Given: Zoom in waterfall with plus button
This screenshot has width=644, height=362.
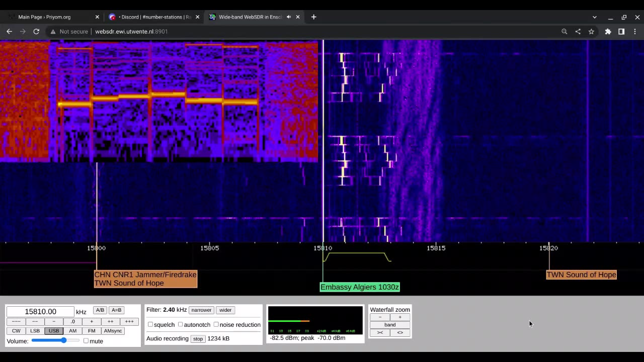Looking at the screenshot, I should 400,317.
